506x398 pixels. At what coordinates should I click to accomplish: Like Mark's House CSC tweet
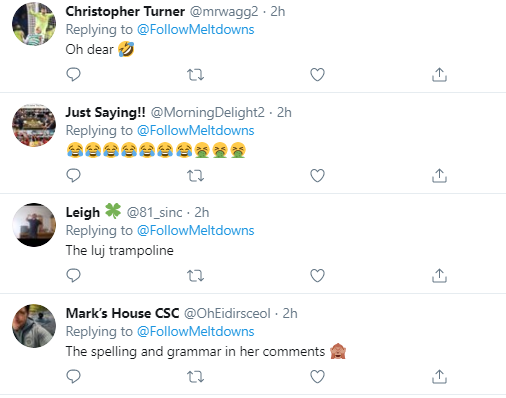317,377
